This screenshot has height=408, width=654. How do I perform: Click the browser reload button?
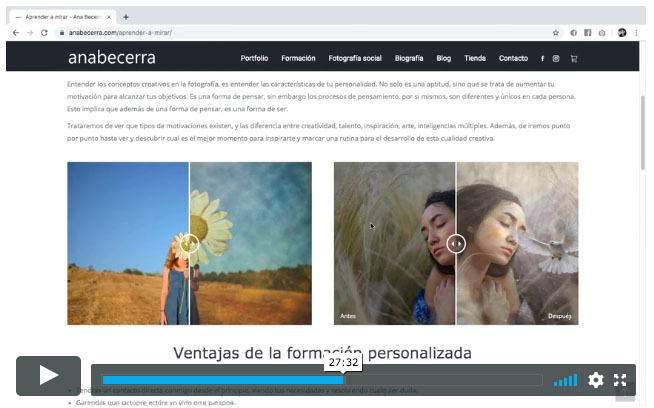coord(43,32)
